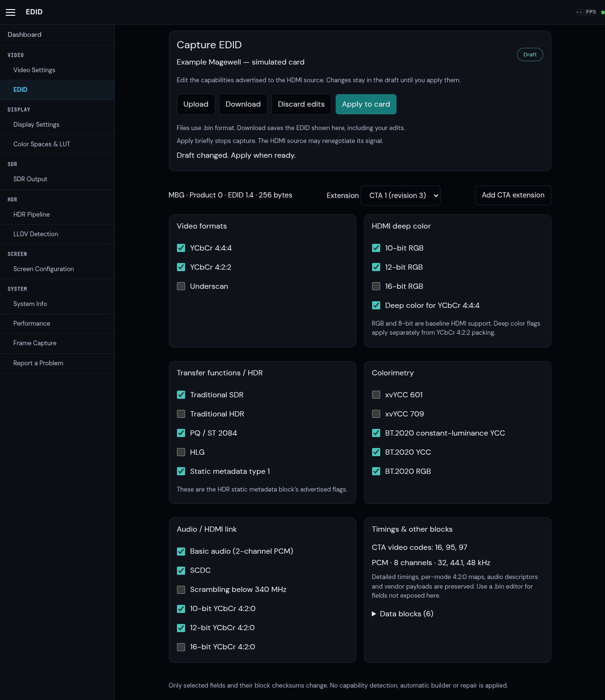The width and height of the screenshot is (605, 700).
Task: Toggle 10-bit RGB deep color
Action: [376, 248]
